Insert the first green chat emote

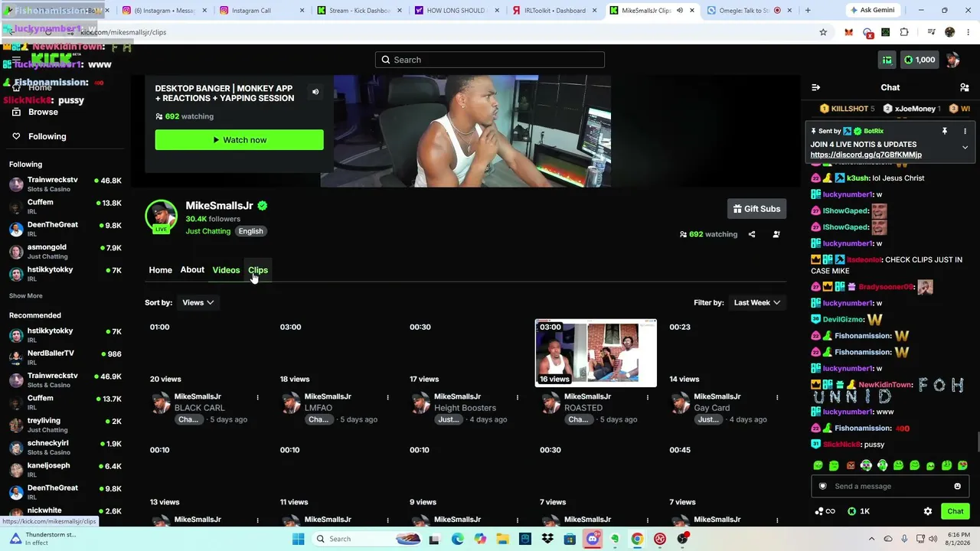pos(818,465)
